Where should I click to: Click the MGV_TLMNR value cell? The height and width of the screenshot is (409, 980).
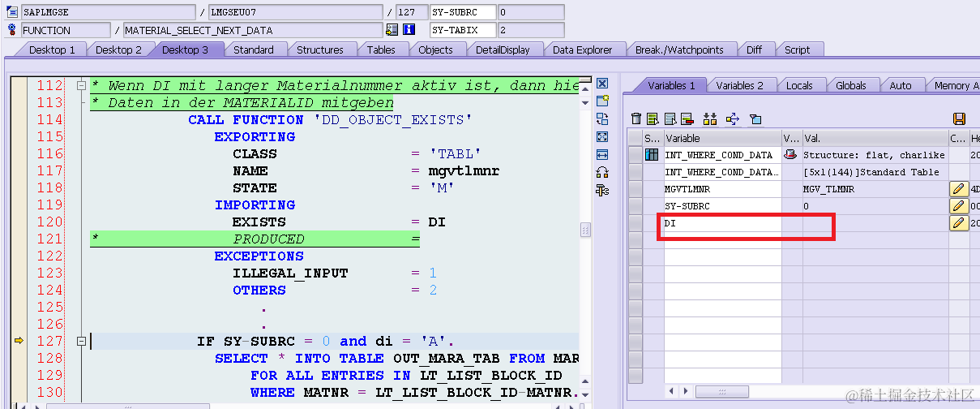pos(875,189)
